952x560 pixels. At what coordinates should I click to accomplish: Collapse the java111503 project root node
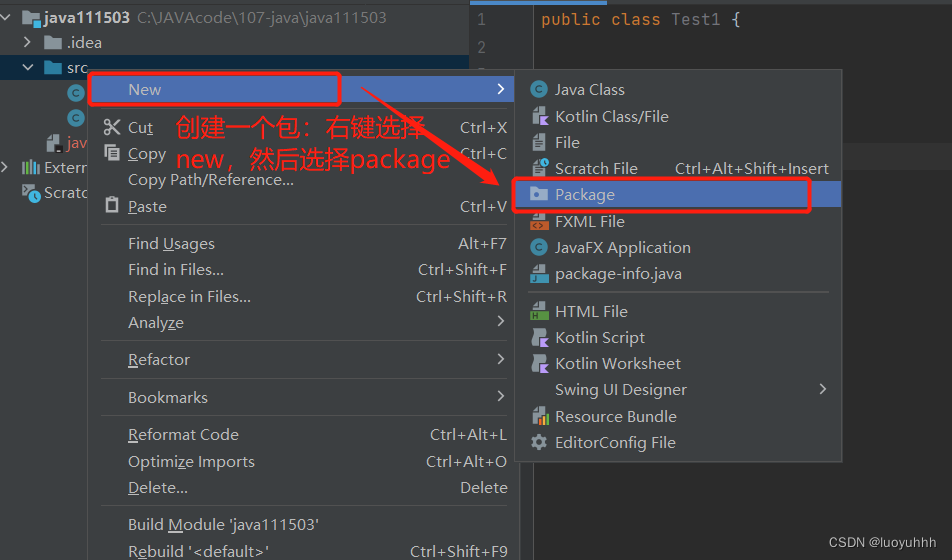[x=5, y=18]
